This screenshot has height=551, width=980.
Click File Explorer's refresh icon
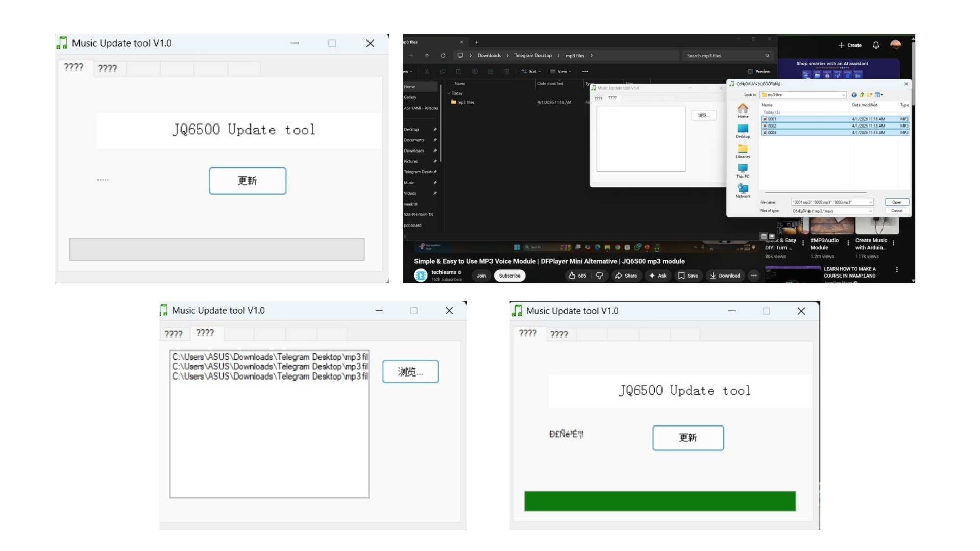[443, 56]
